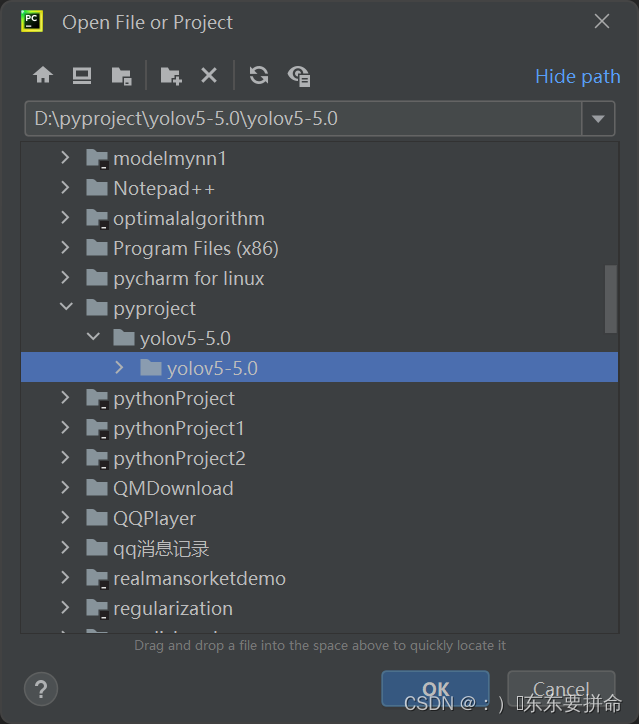Expand the regularization folder
639x724 pixels.
coord(65,608)
